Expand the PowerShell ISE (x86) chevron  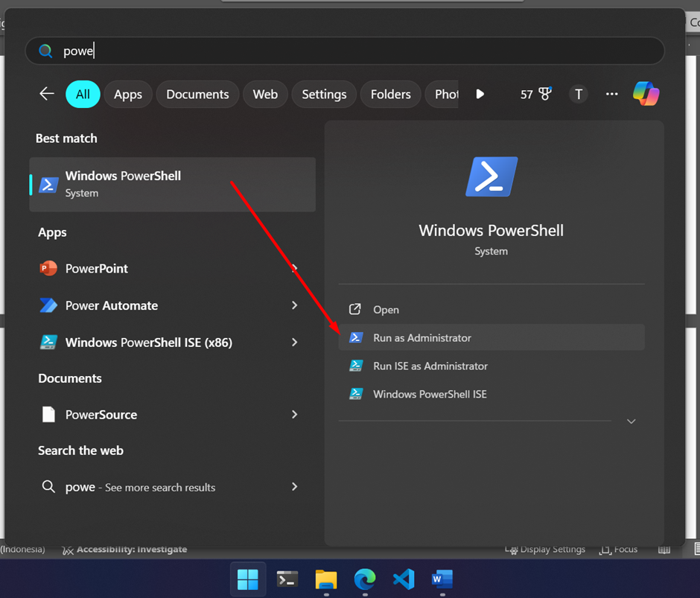click(294, 343)
